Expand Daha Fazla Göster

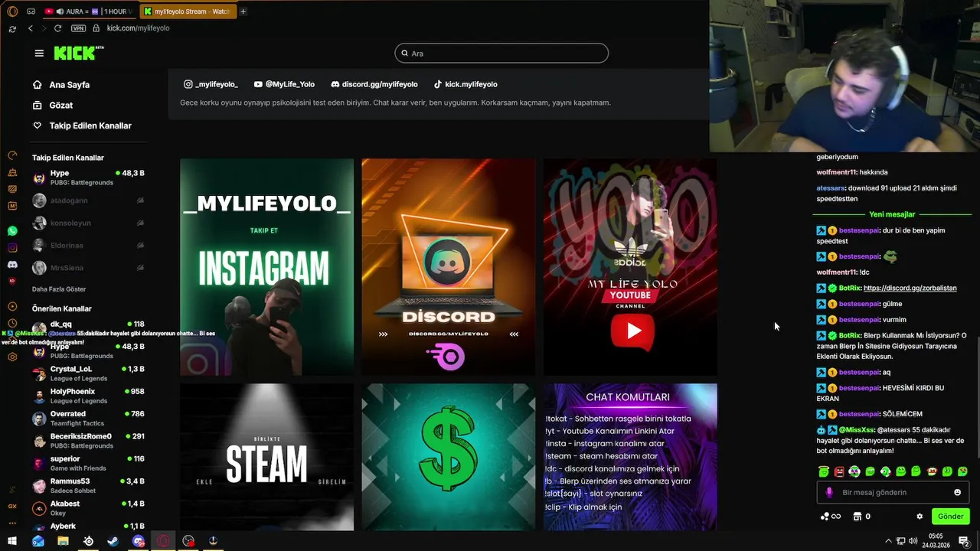59,289
